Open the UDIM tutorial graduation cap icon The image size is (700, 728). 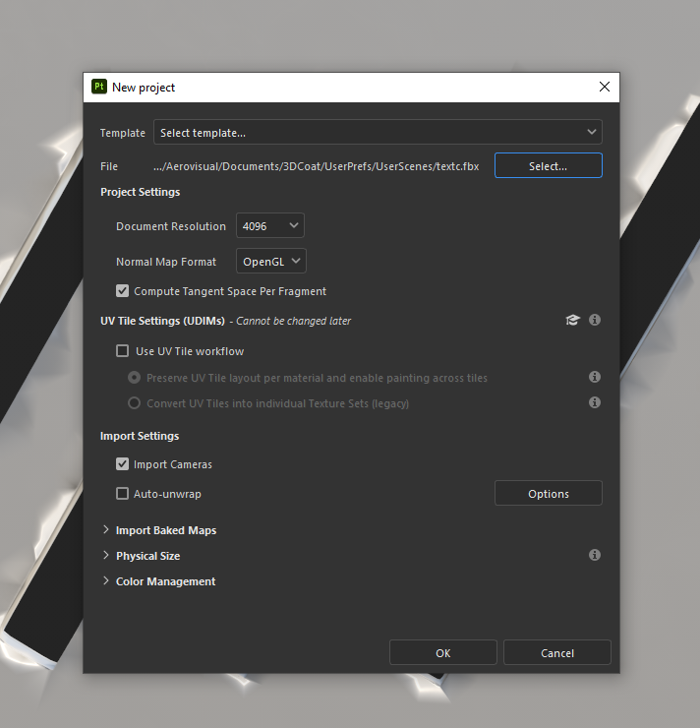click(x=572, y=321)
